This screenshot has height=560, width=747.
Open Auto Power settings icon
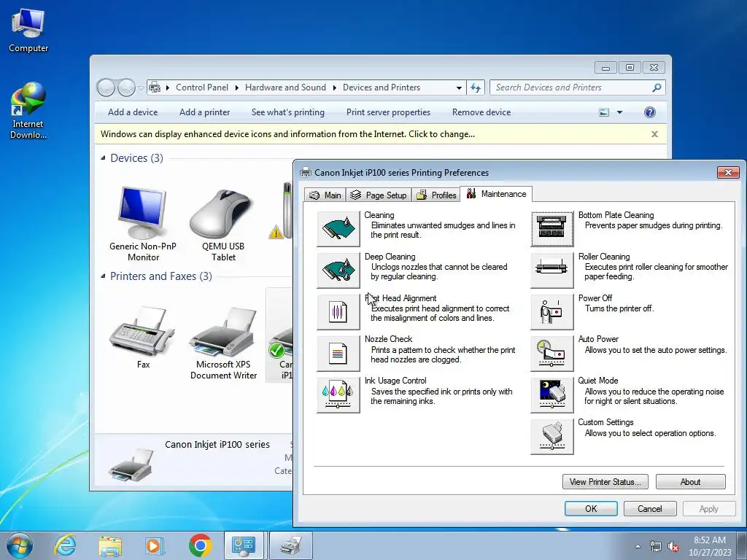(x=552, y=354)
